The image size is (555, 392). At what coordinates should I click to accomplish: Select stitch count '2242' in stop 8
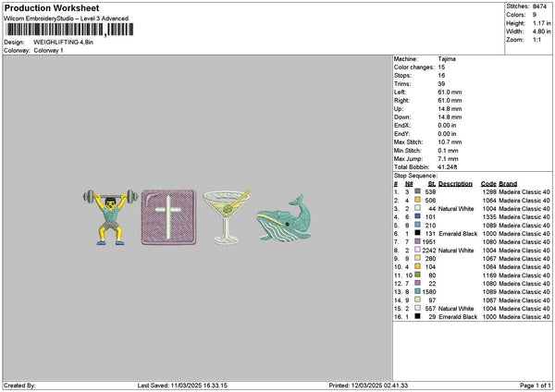(429, 251)
